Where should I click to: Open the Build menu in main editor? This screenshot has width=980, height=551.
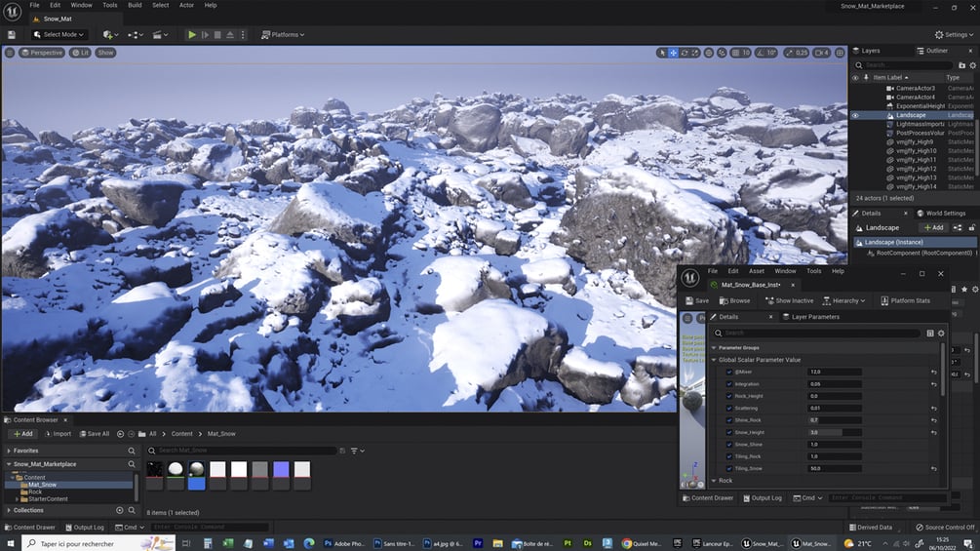(x=135, y=5)
